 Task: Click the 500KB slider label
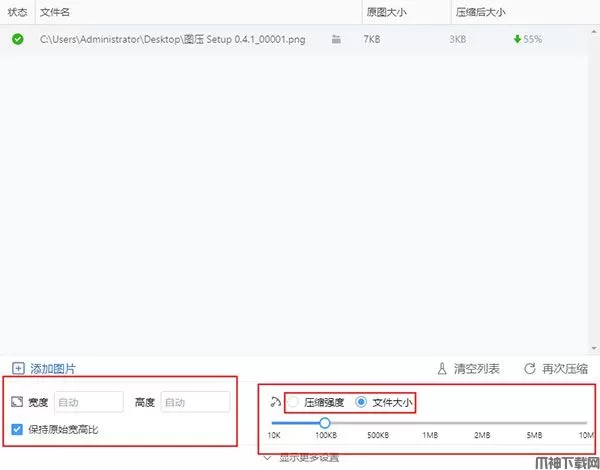[x=378, y=435]
